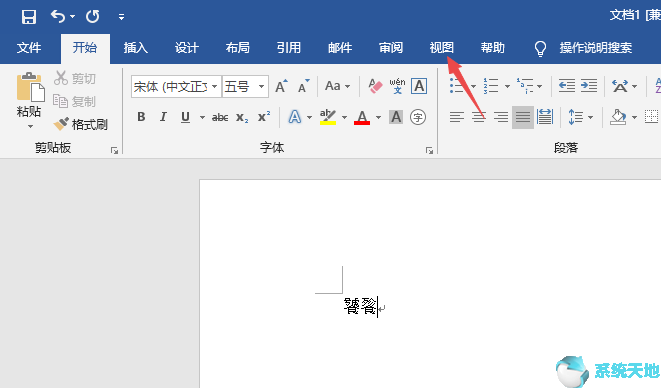
Task: Open the wén phonetic guide tool
Action: point(397,86)
